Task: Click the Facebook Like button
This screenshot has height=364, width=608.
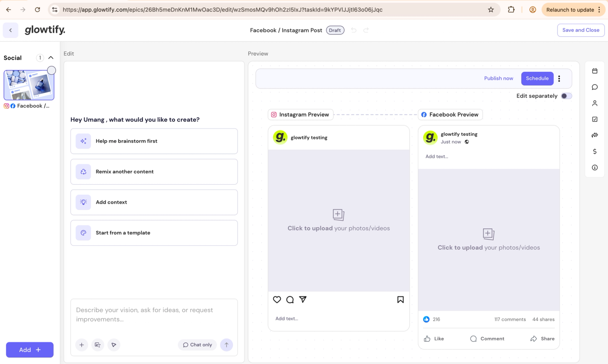Action: tap(434, 339)
